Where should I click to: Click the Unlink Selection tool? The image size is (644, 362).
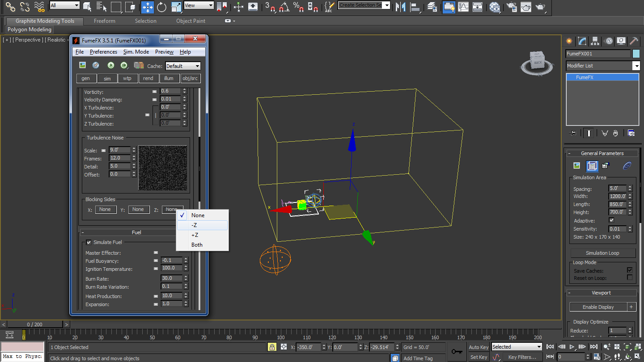click(25, 7)
